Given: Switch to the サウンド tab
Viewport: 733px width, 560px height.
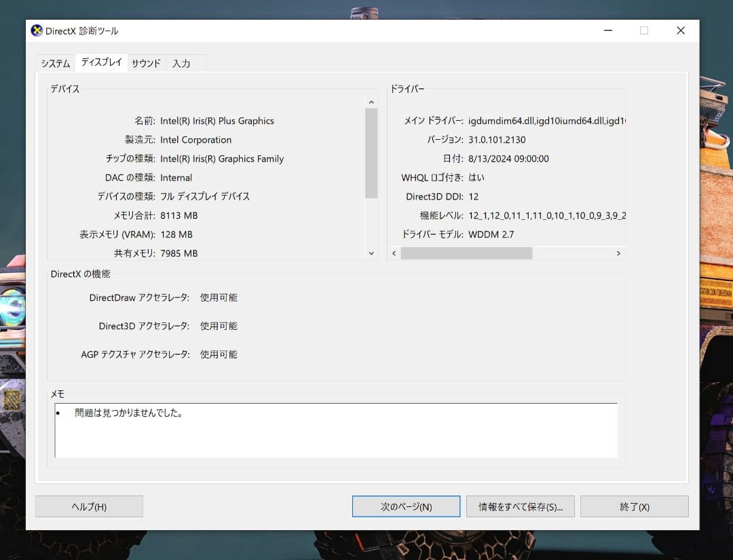Looking at the screenshot, I should pos(146,62).
